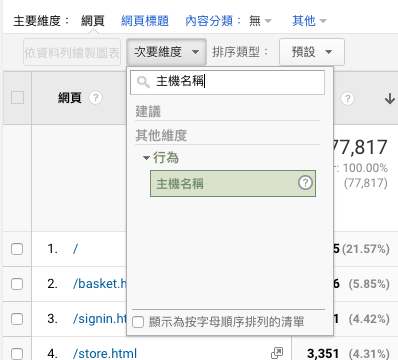Open the /basket page link
This screenshot has height=360, width=398.
coord(100,284)
